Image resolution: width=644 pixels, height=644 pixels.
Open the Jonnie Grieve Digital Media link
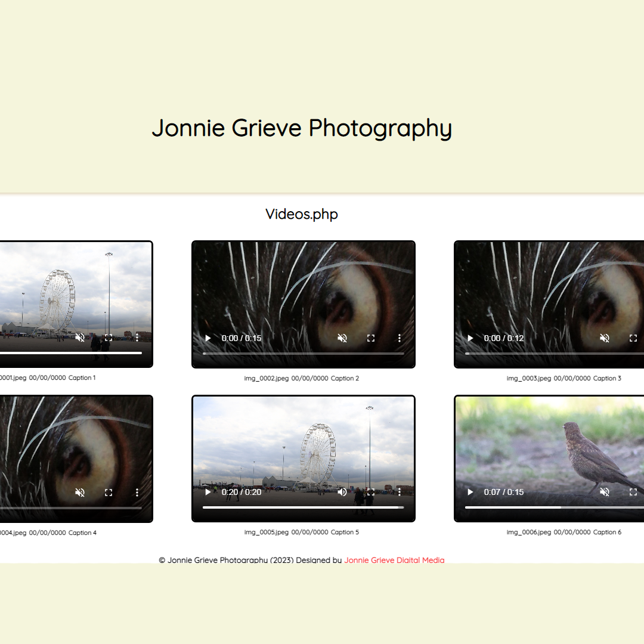point(394,560)
